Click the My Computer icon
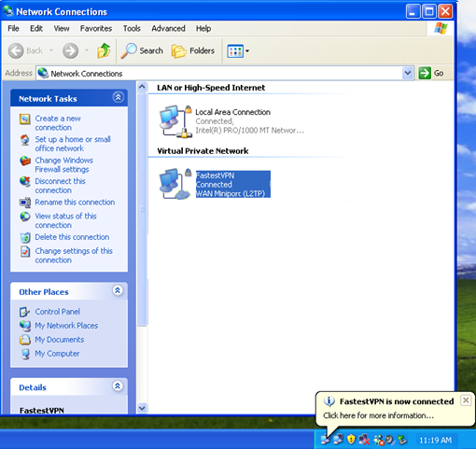The width and height of the screenshot is (476, 449). coord(25,354)
